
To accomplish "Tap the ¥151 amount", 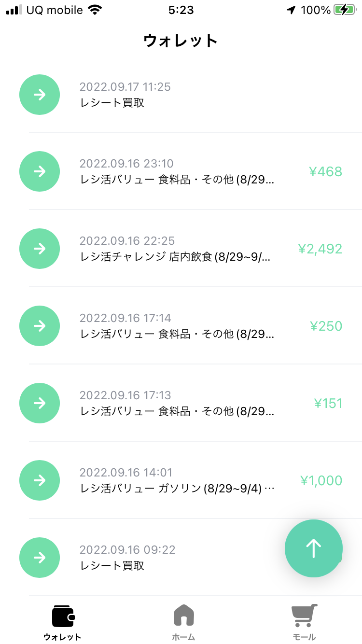I will click(x=328, y=403).
